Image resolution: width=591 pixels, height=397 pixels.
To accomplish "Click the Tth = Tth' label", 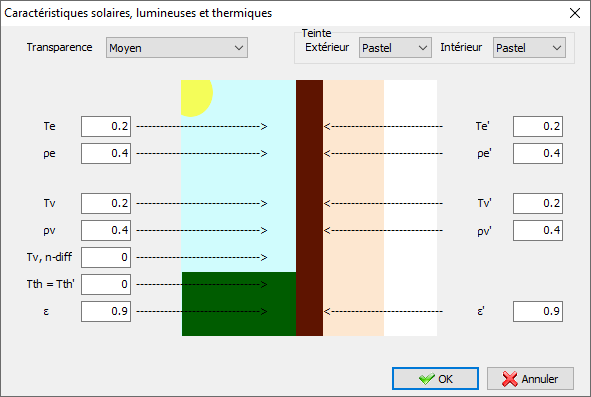I will tap(51, 284).
